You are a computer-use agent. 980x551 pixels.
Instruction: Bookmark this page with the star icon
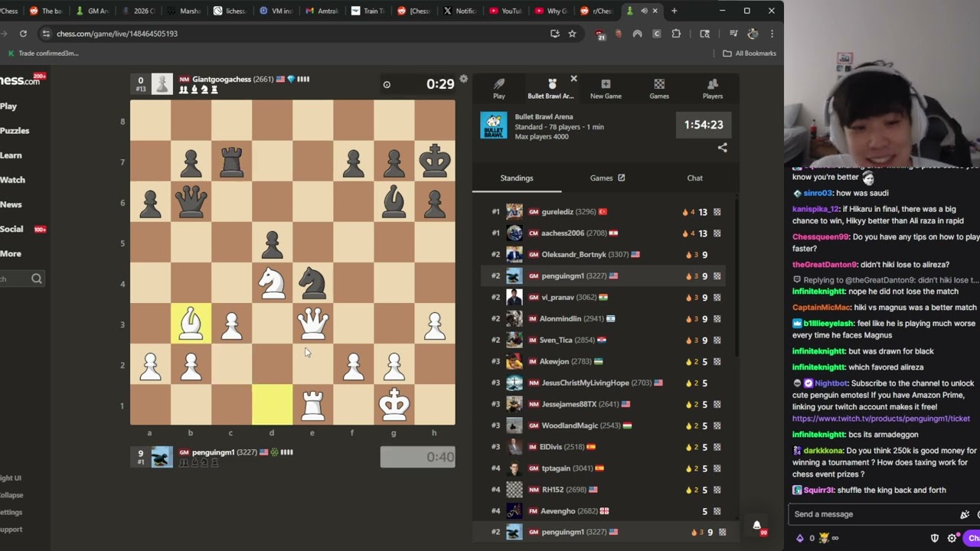point(572,34)
